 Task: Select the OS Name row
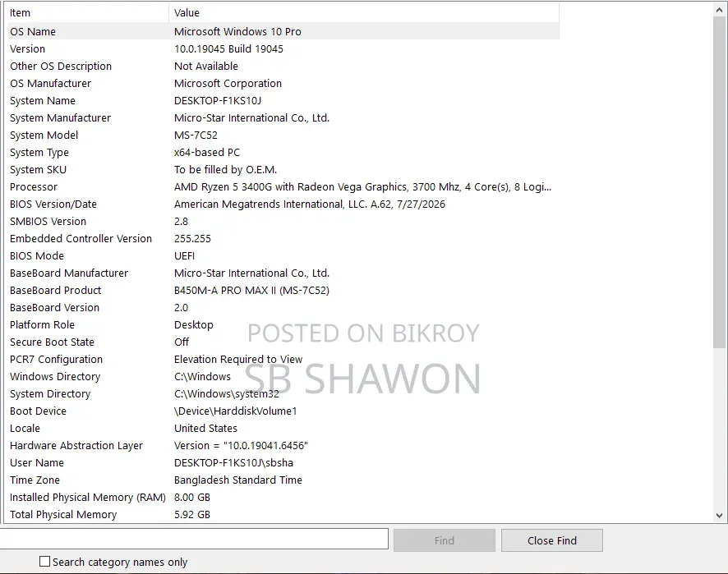pos(283,31)
